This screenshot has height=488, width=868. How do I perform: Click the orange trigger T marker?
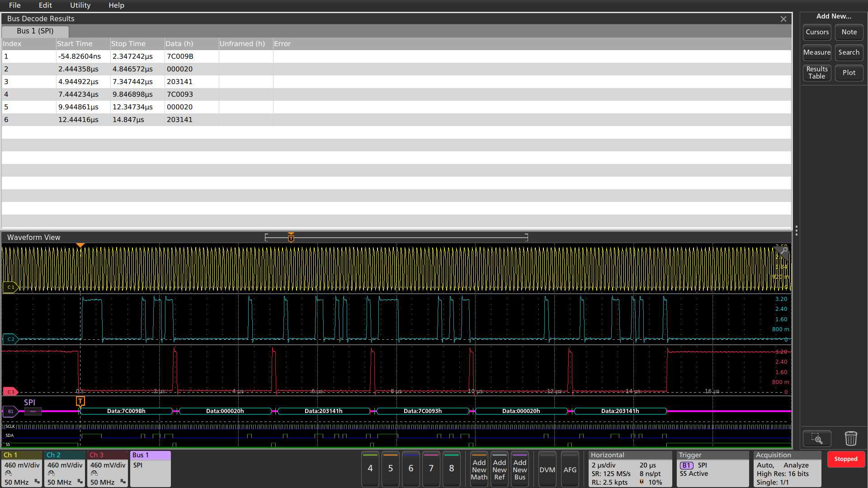click(80, 401)
